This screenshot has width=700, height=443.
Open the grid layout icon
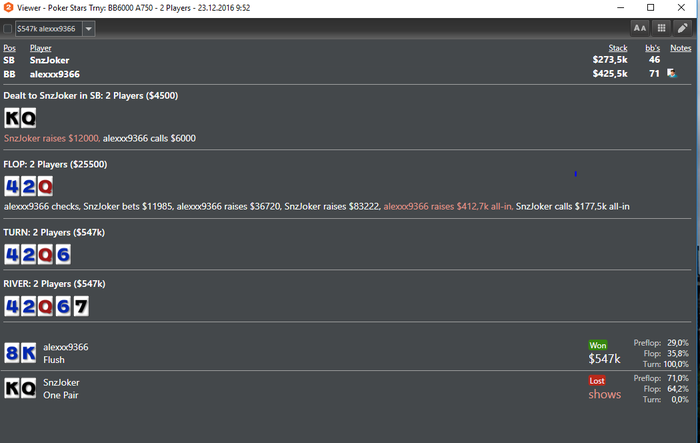tap(661, 29)
